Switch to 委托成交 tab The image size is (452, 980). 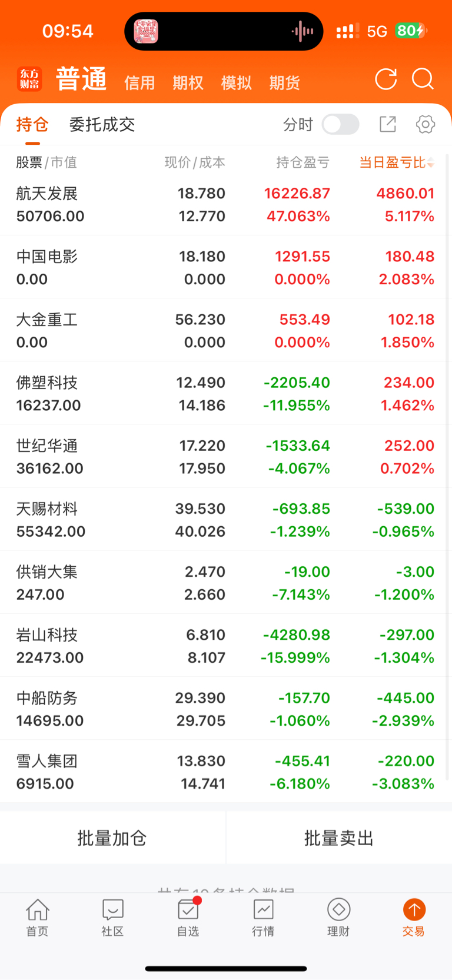[x=102, y=124]
